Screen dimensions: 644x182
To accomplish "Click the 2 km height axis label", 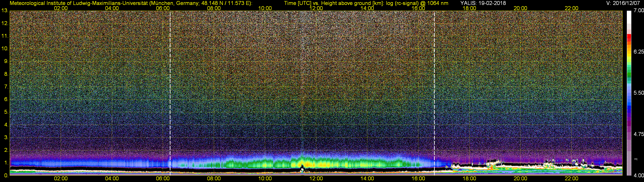I will [x=6, y=150].
